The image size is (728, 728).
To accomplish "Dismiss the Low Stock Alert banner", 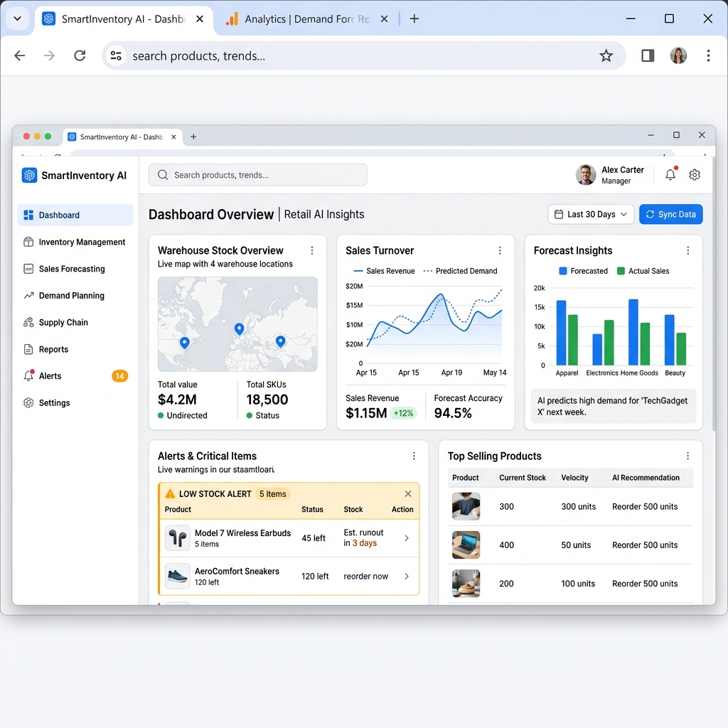I will click(408, 493).
